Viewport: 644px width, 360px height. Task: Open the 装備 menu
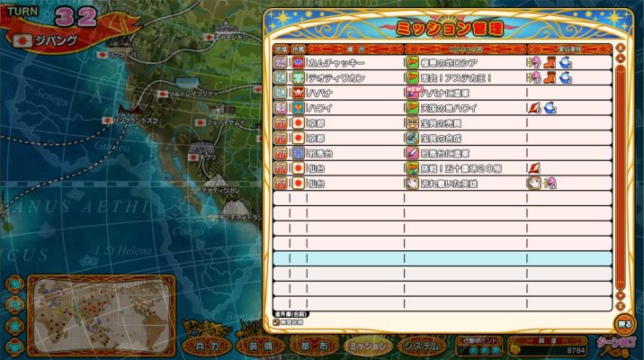[261, 346]
